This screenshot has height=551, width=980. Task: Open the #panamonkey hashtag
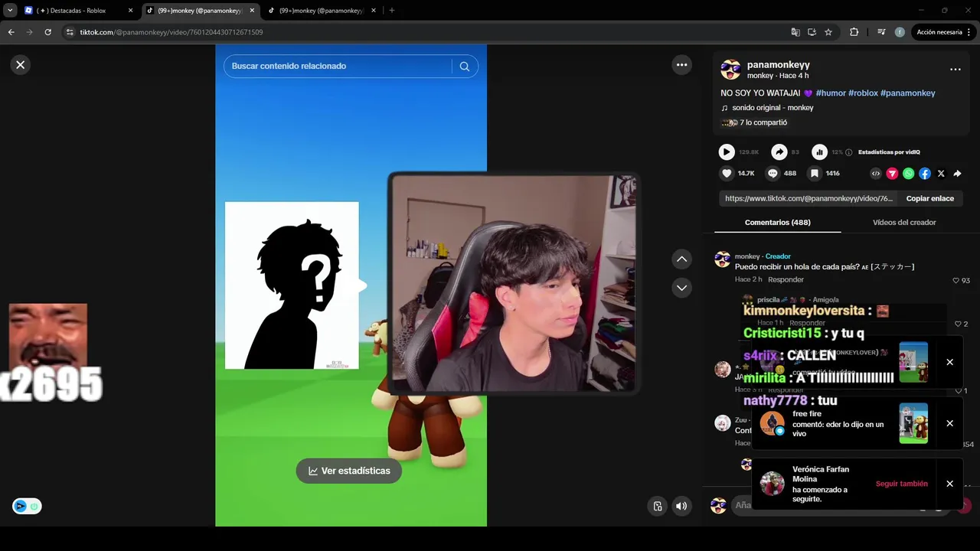(907, 93)
